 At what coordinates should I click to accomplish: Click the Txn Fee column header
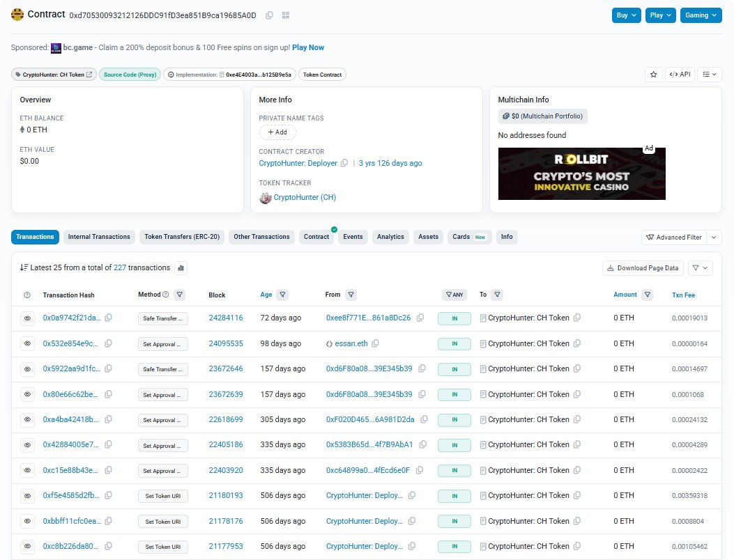point(683,295)
